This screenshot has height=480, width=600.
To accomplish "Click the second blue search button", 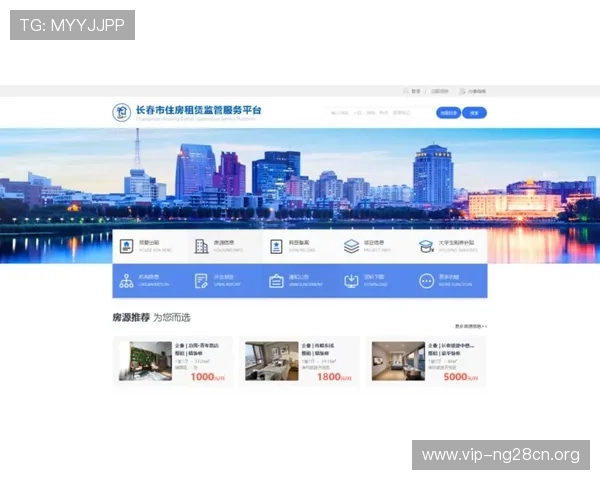I will tap(474, 113).
